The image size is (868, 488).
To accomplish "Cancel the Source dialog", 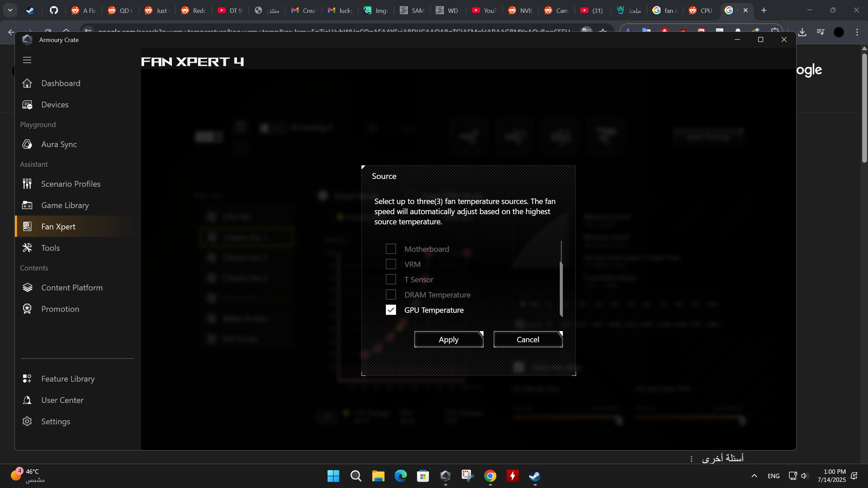I will (x=528, y=340).
